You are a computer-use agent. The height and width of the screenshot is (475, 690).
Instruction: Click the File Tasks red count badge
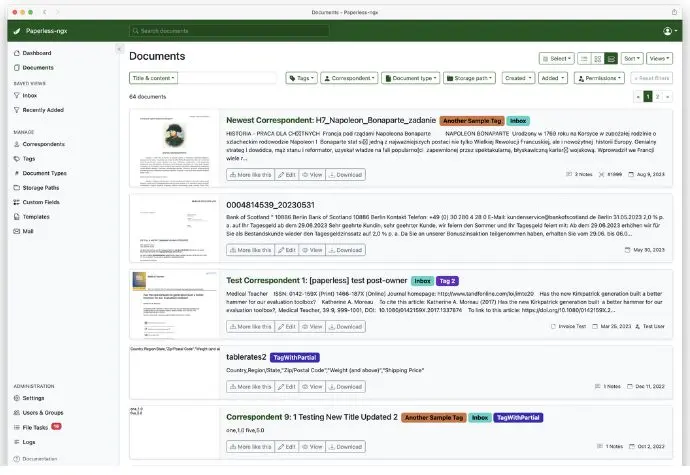[x=56, y=426]
